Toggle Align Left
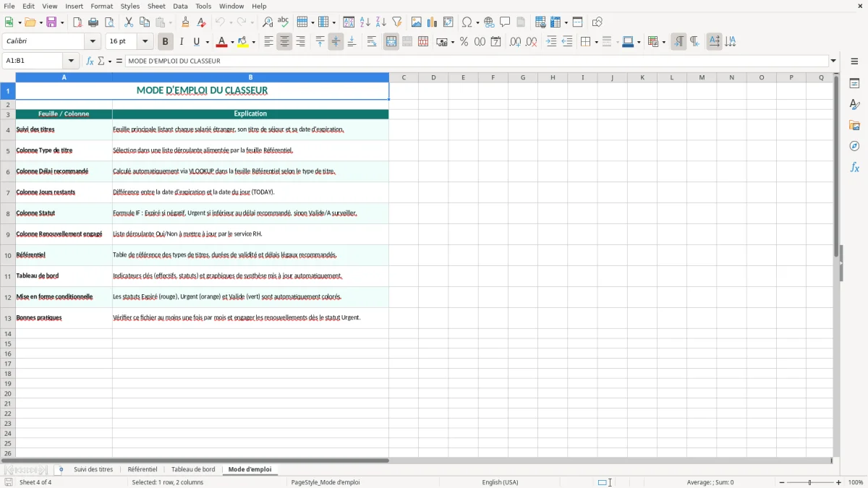 (x=268, y=42)
